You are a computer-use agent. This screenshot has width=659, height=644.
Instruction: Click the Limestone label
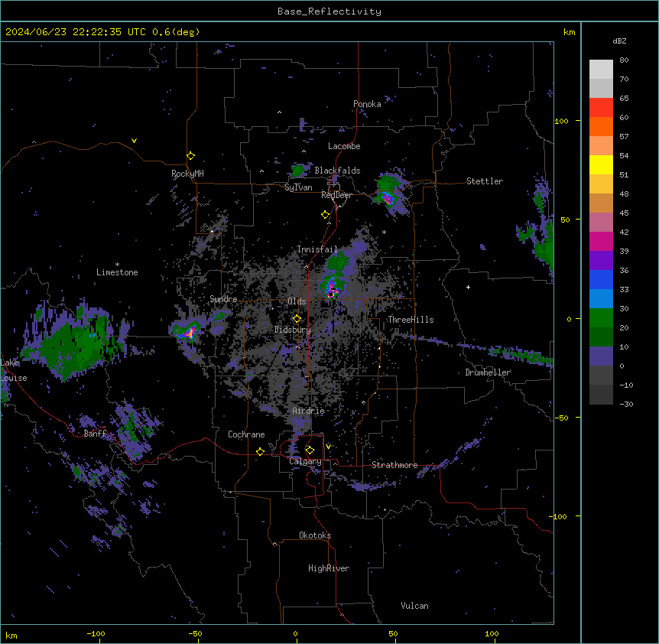(117, 272)
